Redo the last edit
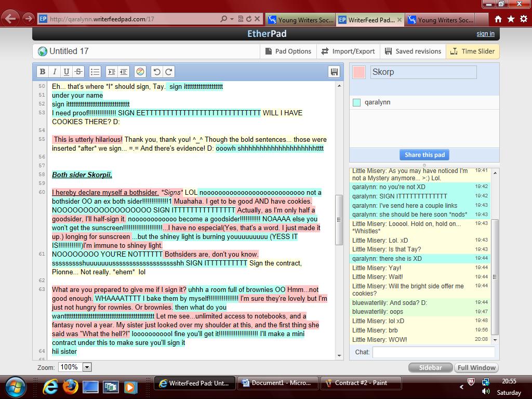 pyautogui.click(x=169, y=72)
